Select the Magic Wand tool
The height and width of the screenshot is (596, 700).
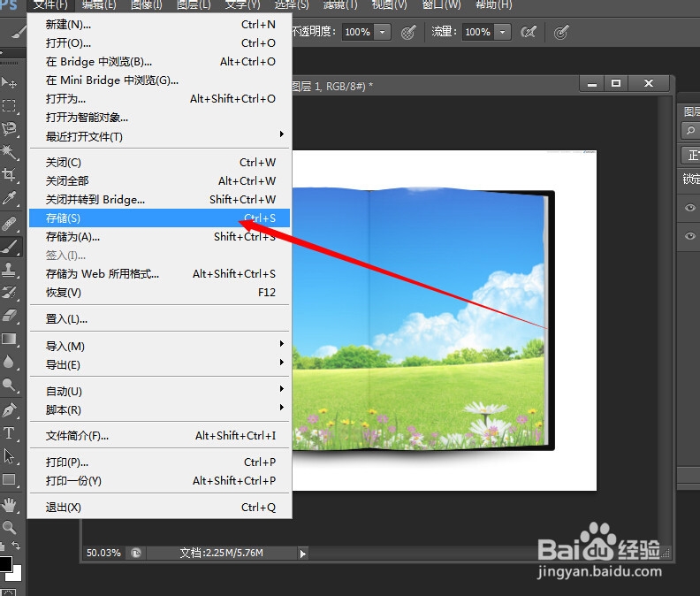[9, 151]
